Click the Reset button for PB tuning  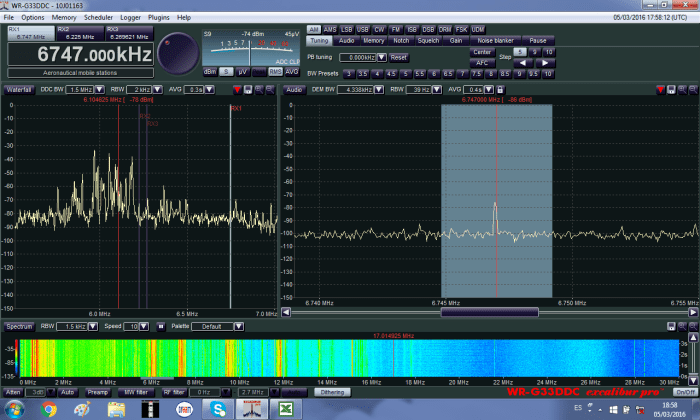pyautogui.click(x=399, y=57)
